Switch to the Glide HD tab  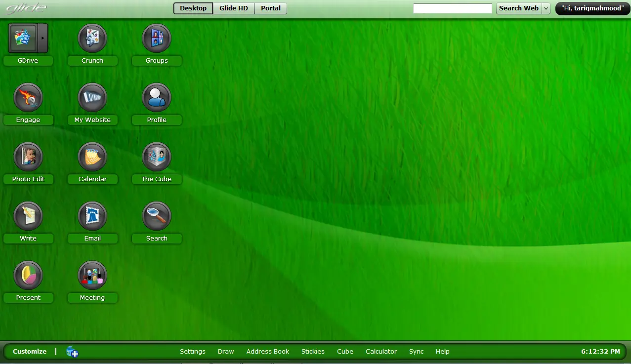coord(234,8)
